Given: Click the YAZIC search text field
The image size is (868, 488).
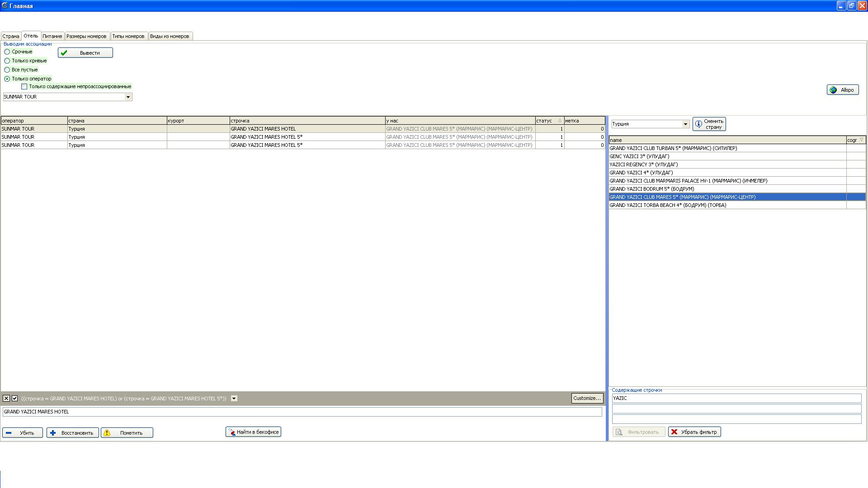Looking at the screenshot, I should pos(736,399).
